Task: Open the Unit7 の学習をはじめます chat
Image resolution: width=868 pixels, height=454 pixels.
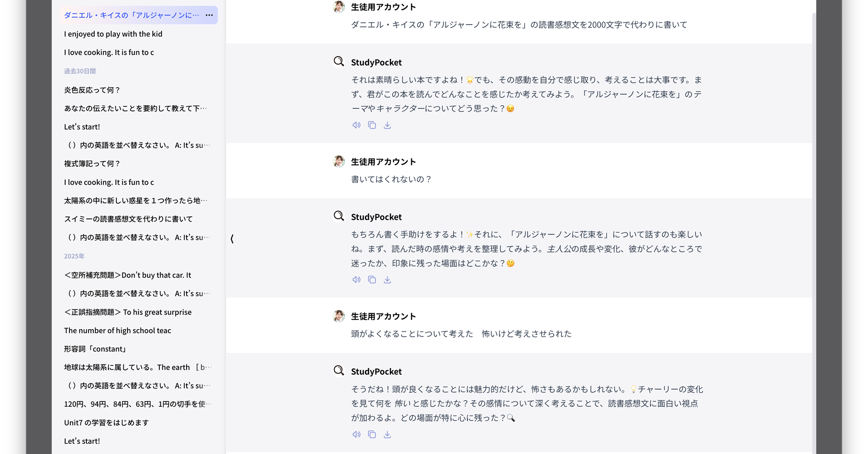Action: coord(106,422)
